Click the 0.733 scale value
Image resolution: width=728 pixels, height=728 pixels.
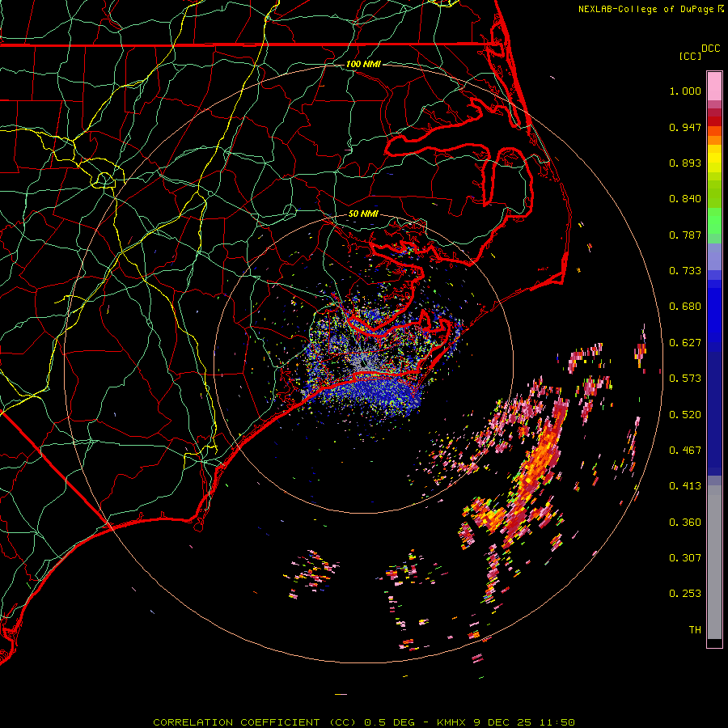[685, 271]
